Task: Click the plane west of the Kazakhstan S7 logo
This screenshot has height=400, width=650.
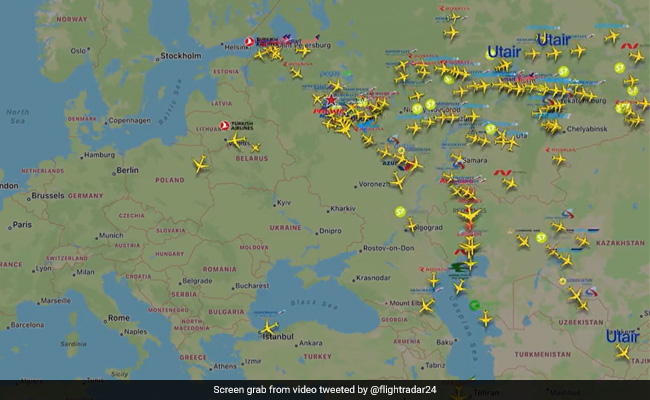Action: pos(523,240)
